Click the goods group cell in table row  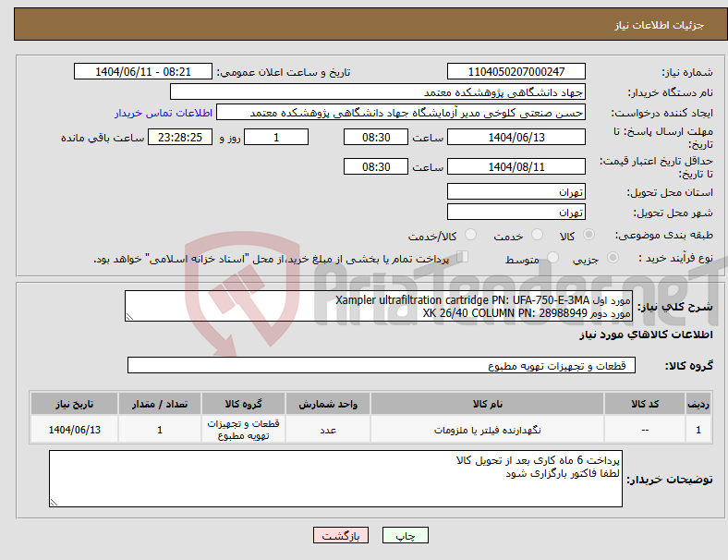click(243, 430)
